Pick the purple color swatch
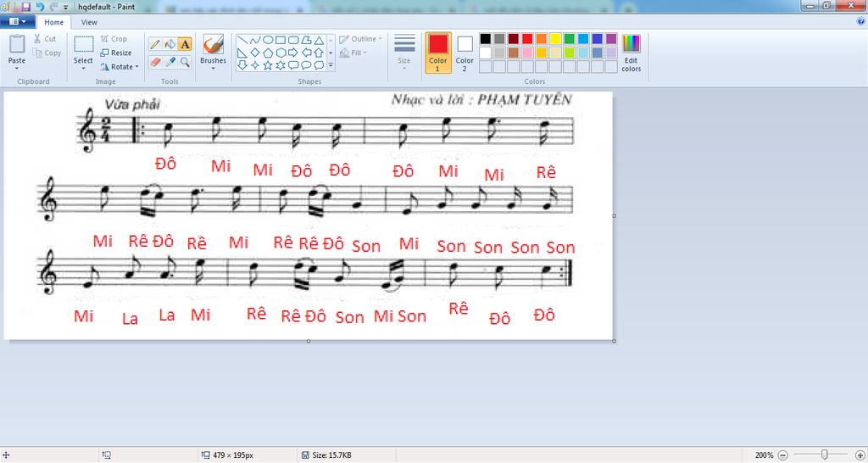868x463 pixels. [611, 39]
